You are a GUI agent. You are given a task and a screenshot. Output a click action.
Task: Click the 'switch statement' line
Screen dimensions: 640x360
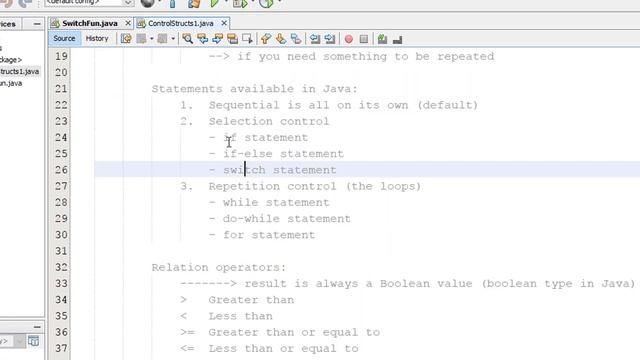[x=280, y=170]
